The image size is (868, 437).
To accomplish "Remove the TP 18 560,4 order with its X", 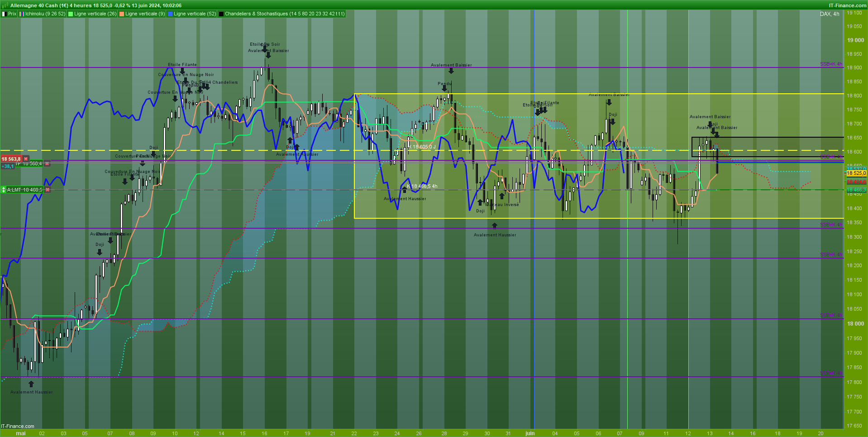I will (47, 164).
